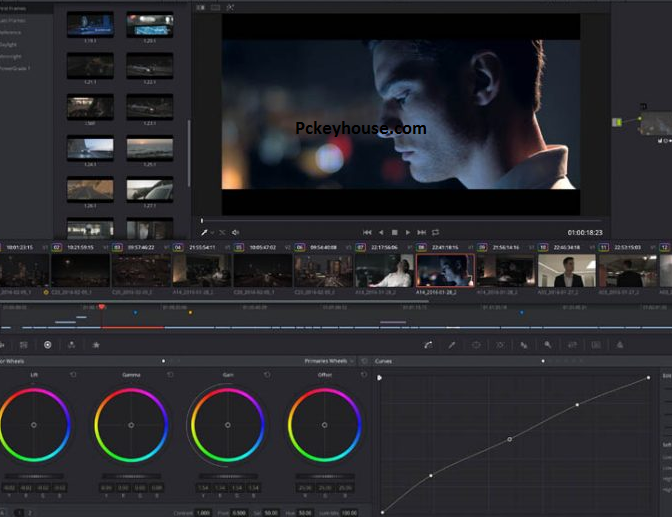Play clip in reverse
672x517 pixels.
[x=381, y=232]
